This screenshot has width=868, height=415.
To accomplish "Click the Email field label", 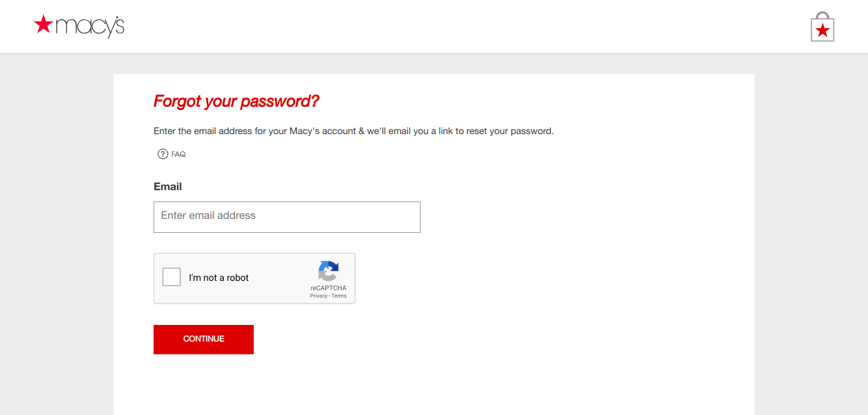I will pyautogui.click(x=168, y=187).
